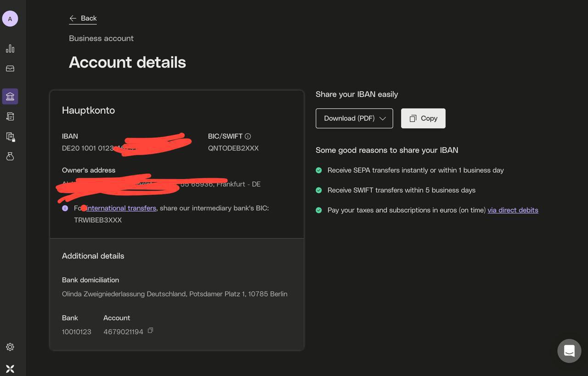
Task: Open the invoices document icon in sidebar
Action: (10, 117)
